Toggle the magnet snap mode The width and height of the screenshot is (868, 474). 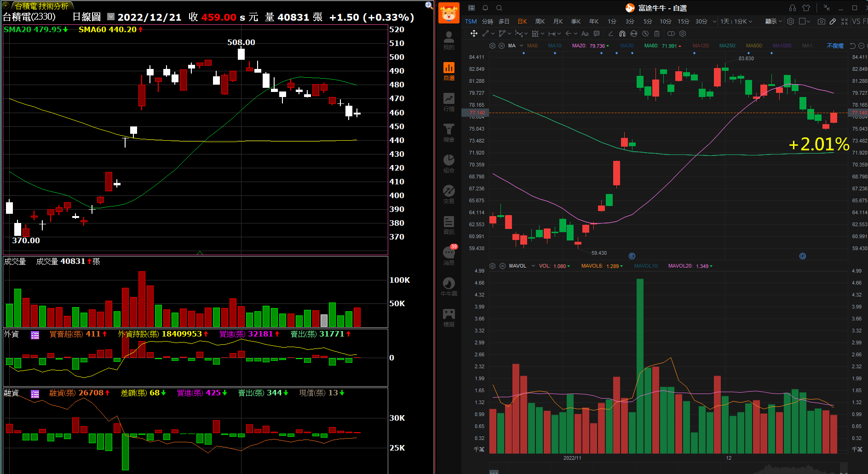click(622, 34)
